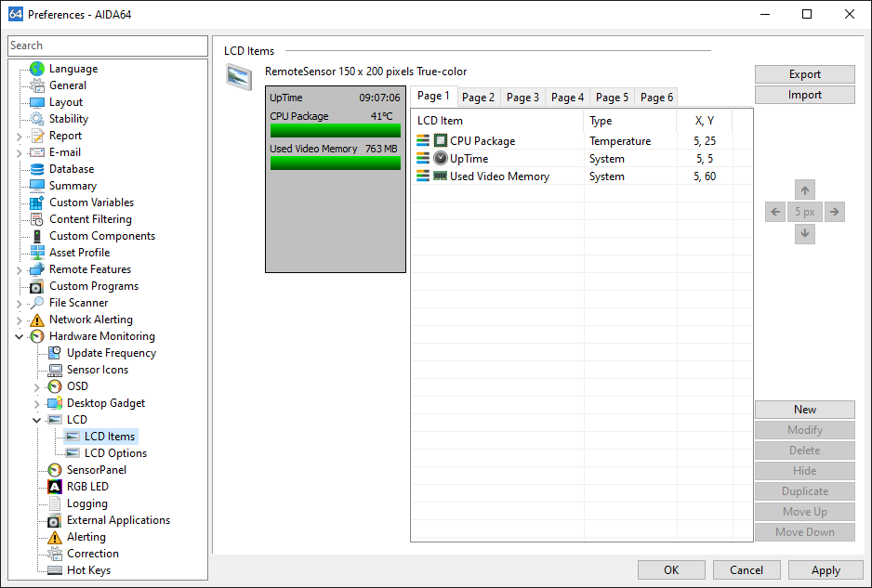
Task: Expand the Desktop Gadget node
Action: pyautogui.click(x=37, y=403)
